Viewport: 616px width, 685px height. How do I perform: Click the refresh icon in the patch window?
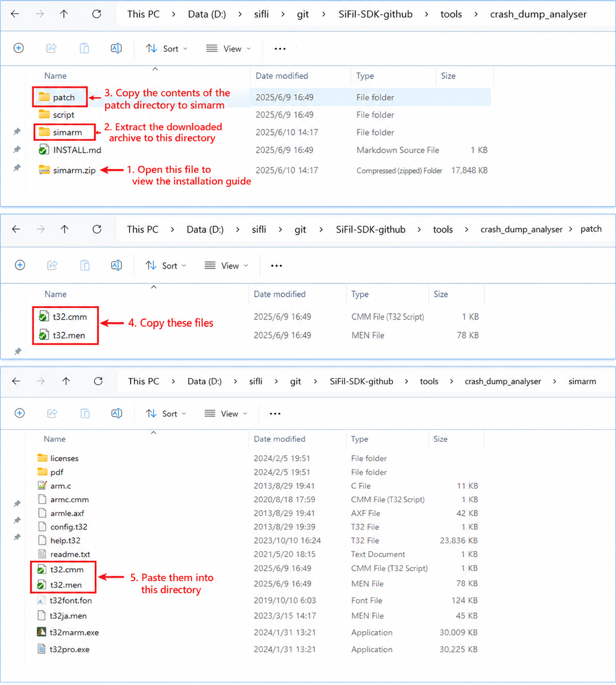pos(97,229)
